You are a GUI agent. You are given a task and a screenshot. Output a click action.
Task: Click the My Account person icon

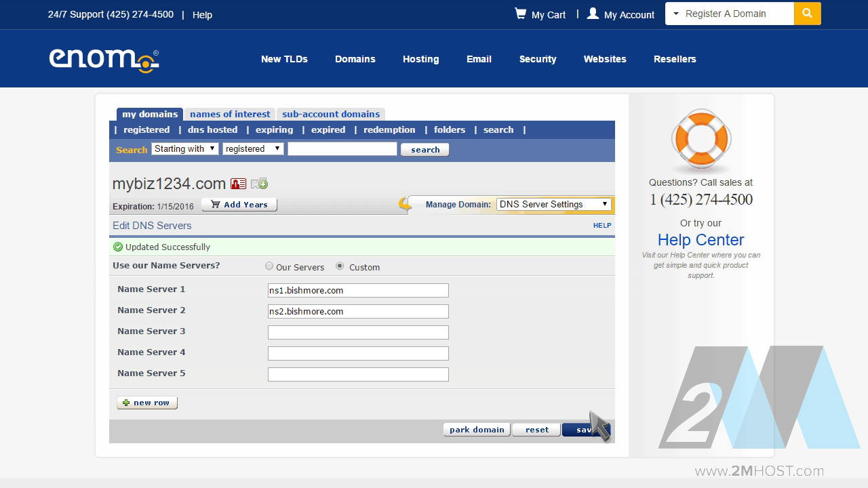(x=593, y=14)
